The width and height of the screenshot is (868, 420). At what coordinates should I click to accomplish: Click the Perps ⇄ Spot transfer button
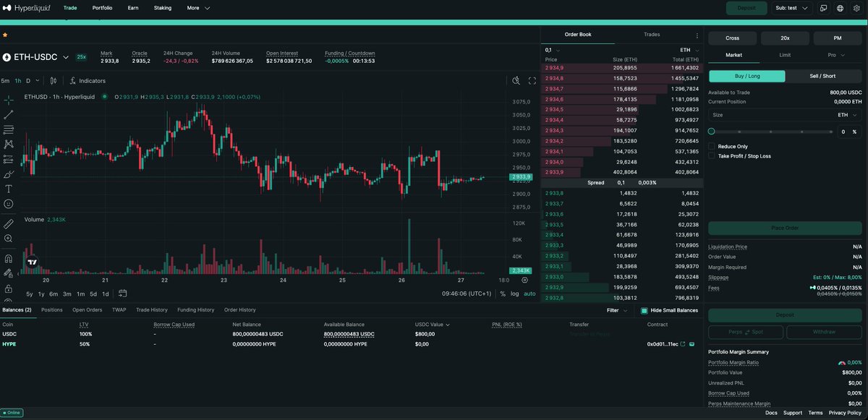pos(745,332)
